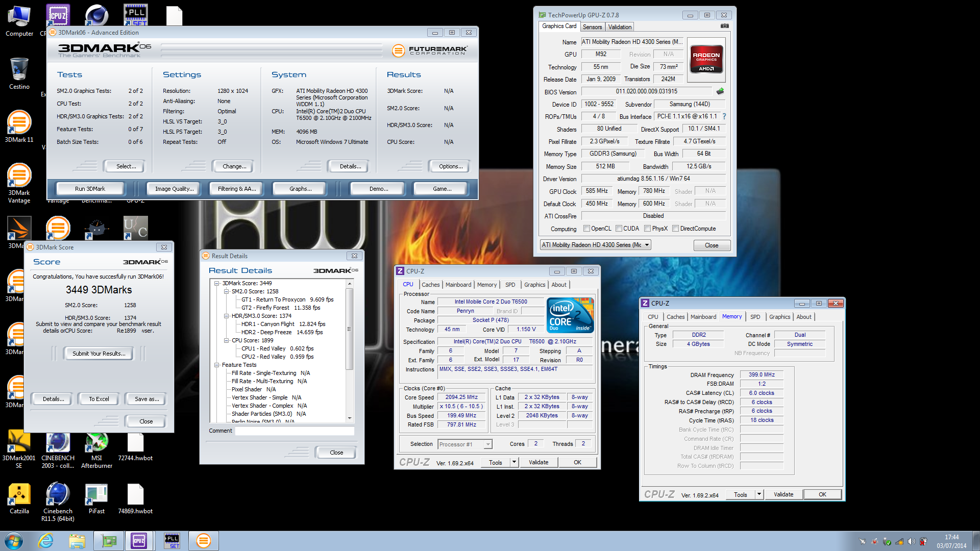Click the BIOS save chip icon in GPU-Z
Image resolution: width=980 pixels, height=551 pixels.
(720, 91)
